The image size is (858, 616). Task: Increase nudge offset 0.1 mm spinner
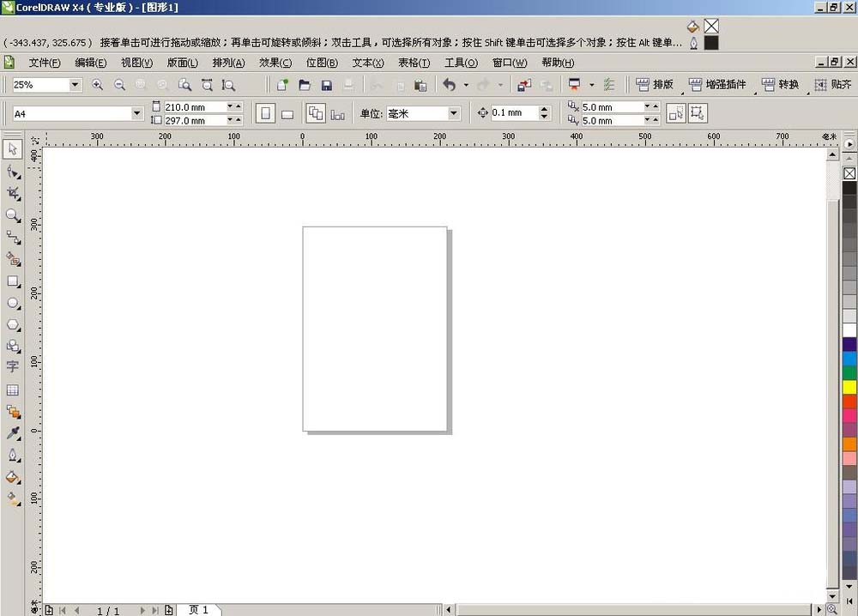click(x=544, y=110)
